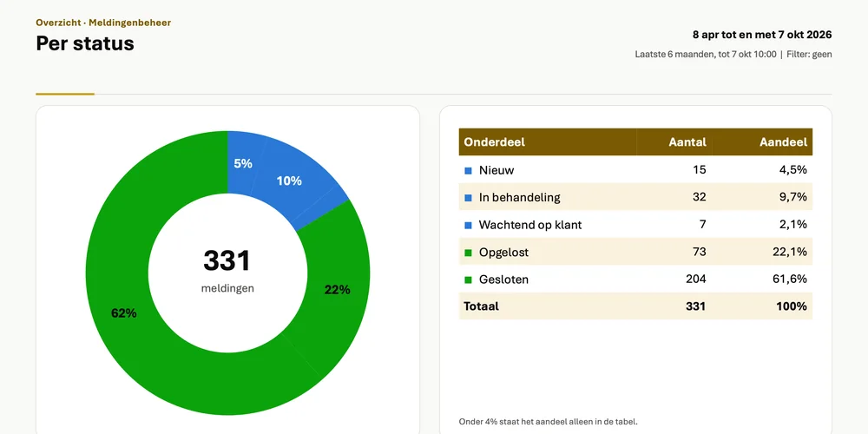
Task: Click the footnote about shares under 4%
Action: click(548, 422)
